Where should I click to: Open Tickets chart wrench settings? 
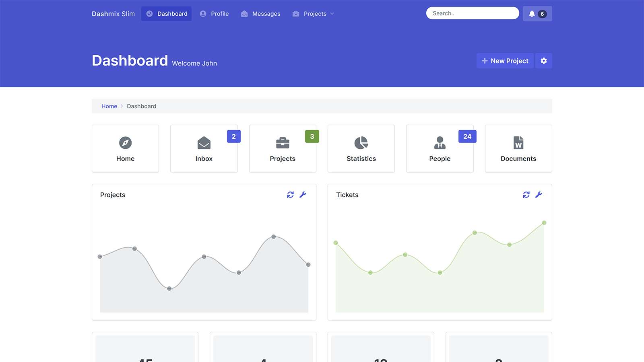click(x=539, y=195)
